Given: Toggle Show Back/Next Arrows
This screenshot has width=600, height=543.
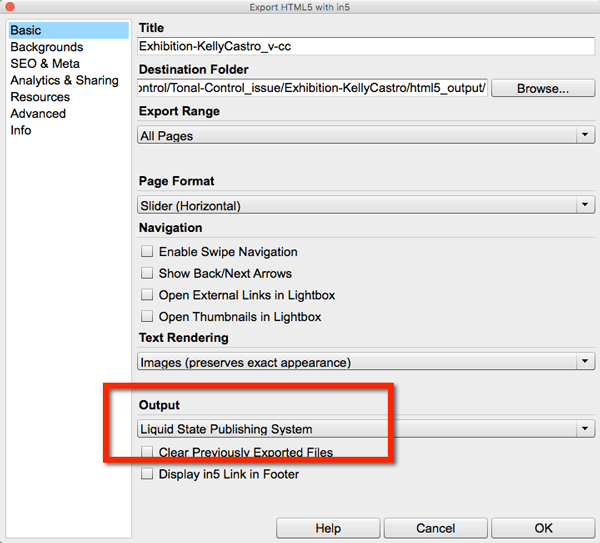Looking at the screenshot, I should coord(147,273).
